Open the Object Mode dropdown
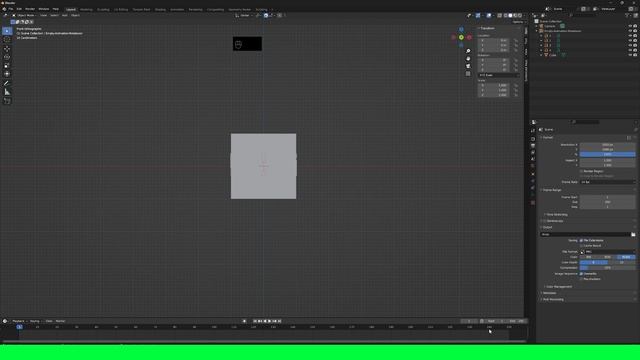 tap(24, 16)
